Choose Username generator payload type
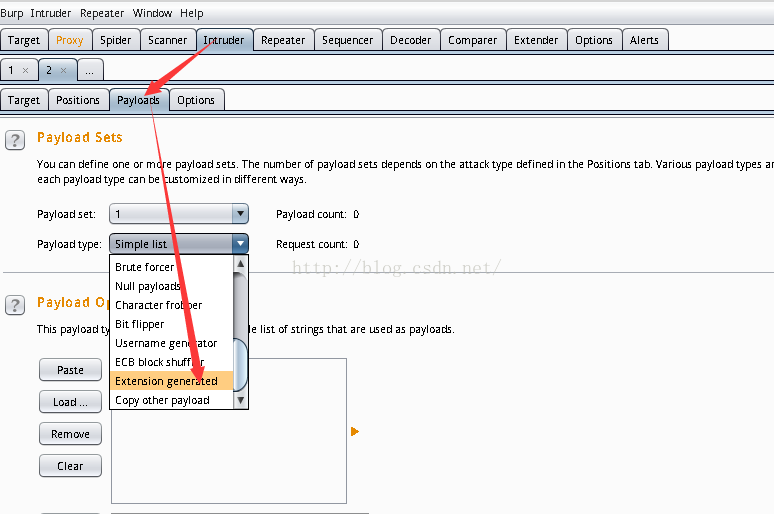The height and width of the screenshot is (514, 774). (x=171, y=343)
